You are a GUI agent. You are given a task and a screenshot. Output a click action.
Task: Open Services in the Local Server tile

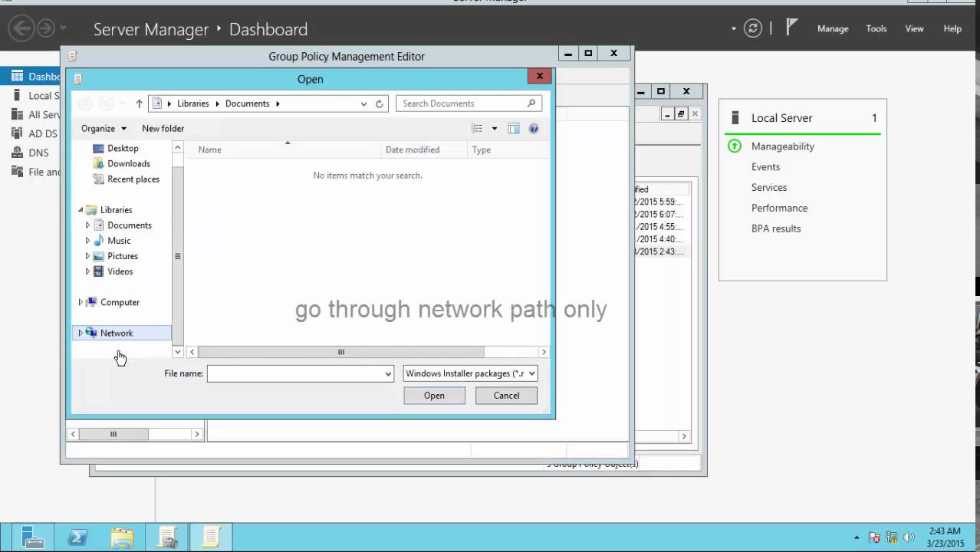tap(769, 187)
